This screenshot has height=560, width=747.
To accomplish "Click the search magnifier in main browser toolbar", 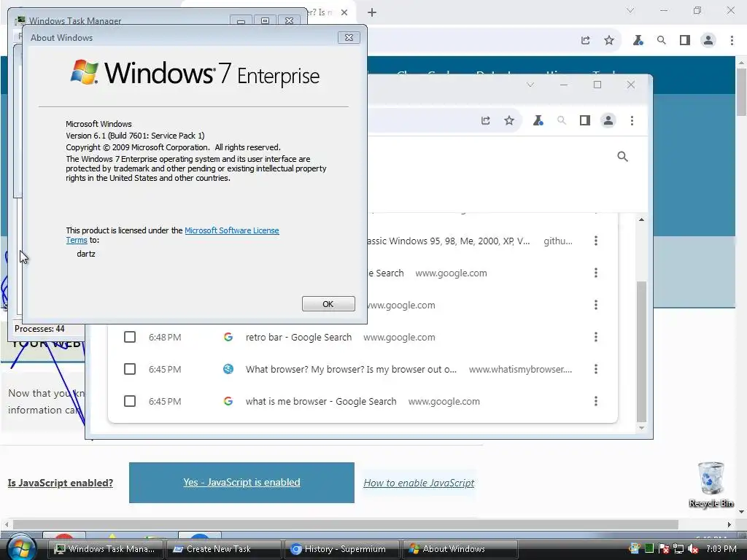I will click(x=661, y=41).
